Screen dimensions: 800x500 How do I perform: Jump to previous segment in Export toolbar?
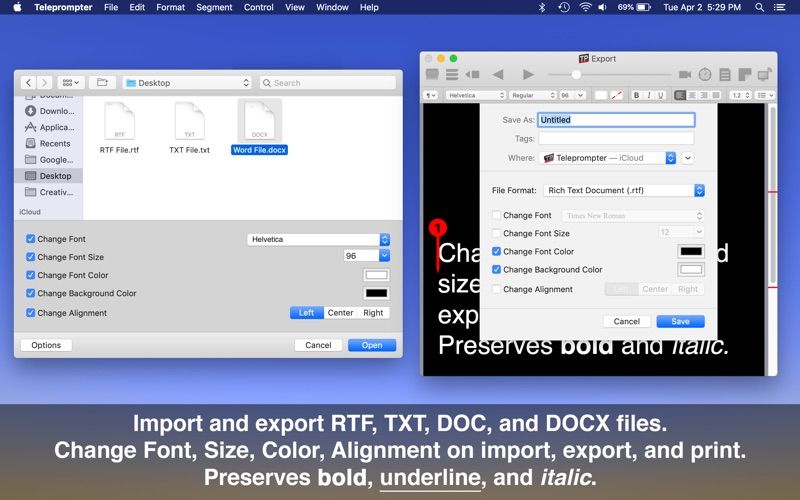(x=472, y=74)
